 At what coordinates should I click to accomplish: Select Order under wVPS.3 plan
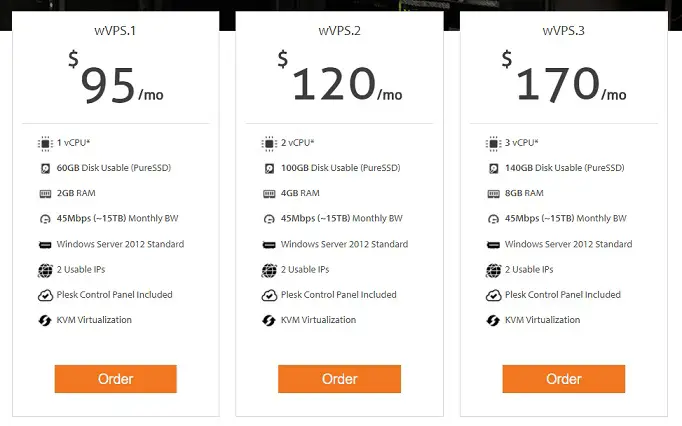[x=563, y=379]
